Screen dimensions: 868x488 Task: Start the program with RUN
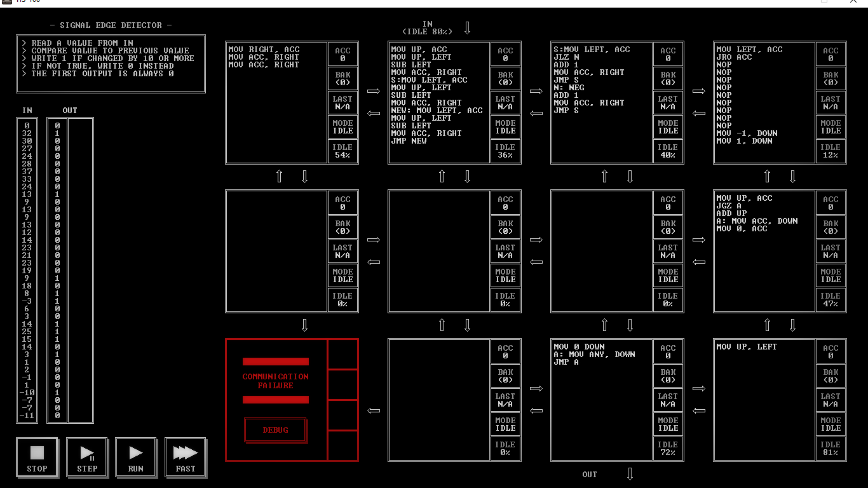pyautogui.click(x=136, y=457)
